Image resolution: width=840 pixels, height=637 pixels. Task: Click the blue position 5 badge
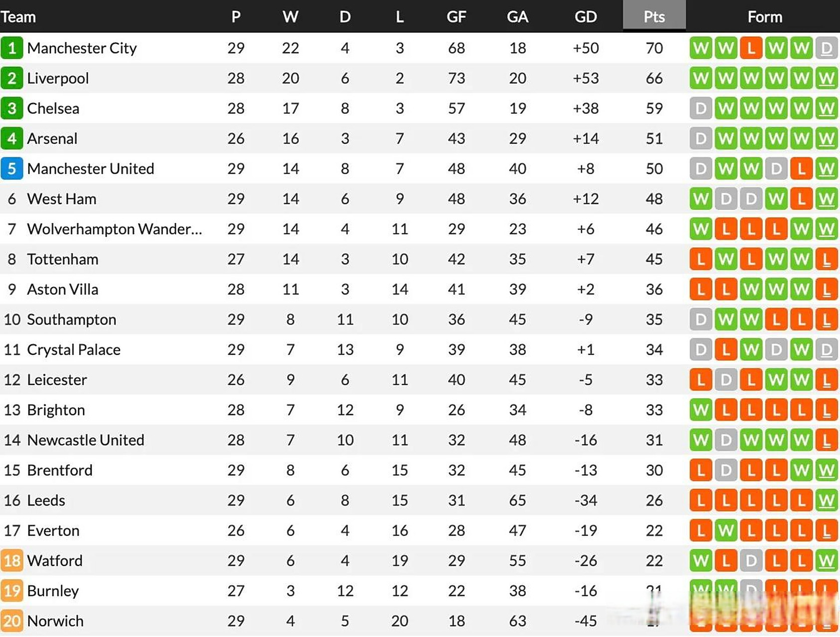coord(12,169)
